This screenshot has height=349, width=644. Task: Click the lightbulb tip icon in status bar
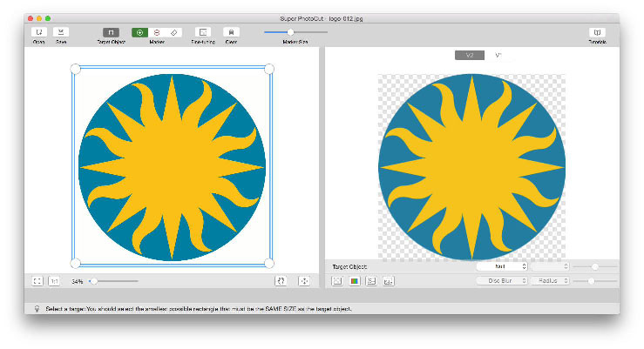37,309
